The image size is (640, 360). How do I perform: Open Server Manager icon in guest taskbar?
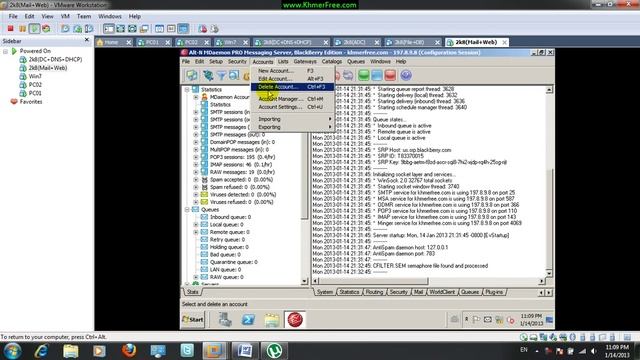coord(224,320)
